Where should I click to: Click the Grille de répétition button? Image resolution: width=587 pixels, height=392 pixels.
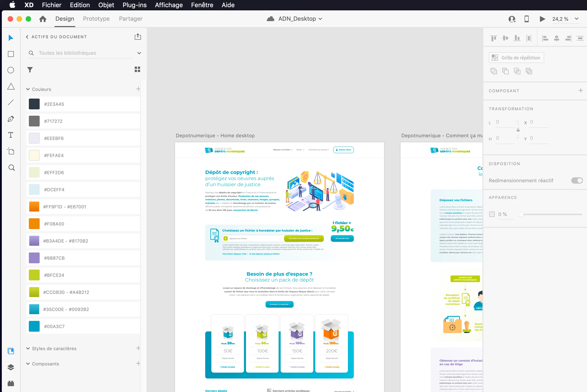click(516, 58)
